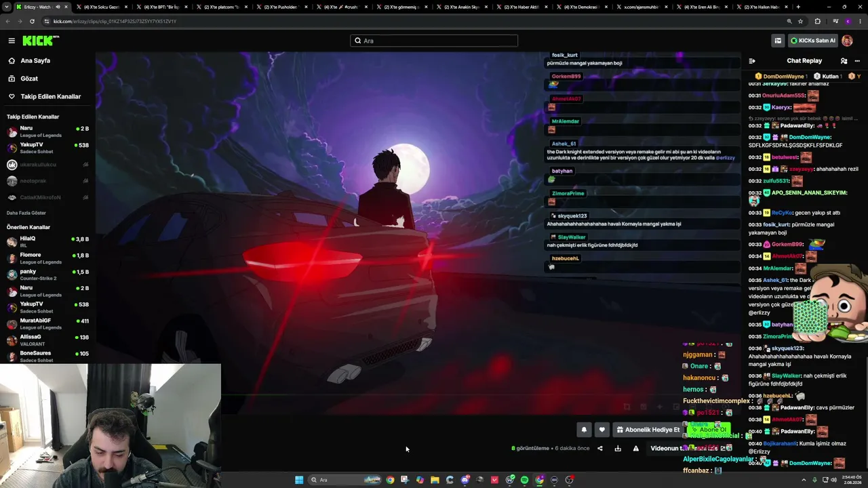
Task: Click the Kick search field
Action: pos(434,41)
